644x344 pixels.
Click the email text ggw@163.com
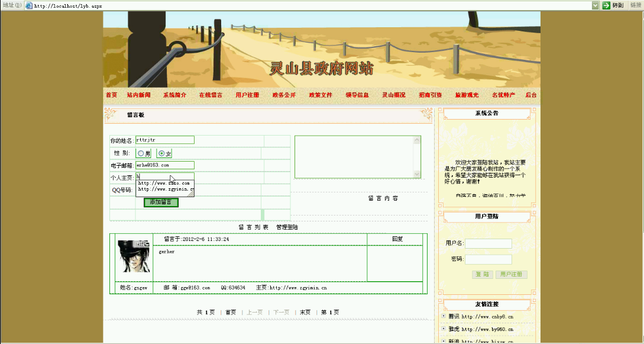click(195, 288)
